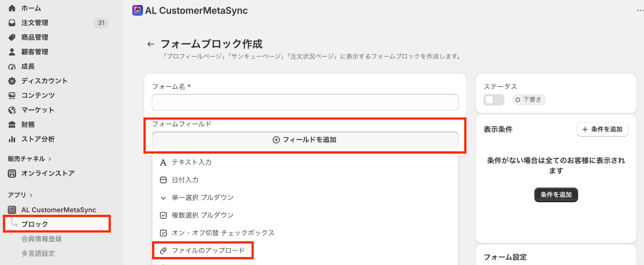Viewport: 644px width, 265px height.
Task: Click the back arrow next to フォームブロック作成
Action: 151,44
